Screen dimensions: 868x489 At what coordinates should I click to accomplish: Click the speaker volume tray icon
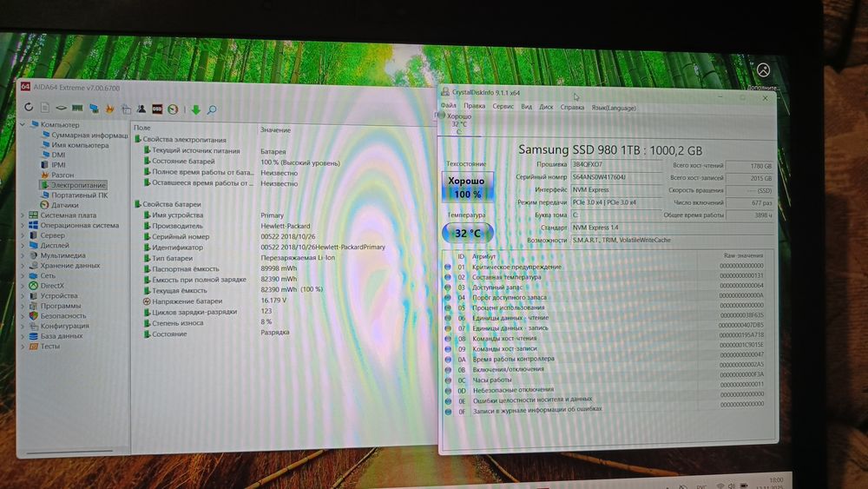click(732, 486)
